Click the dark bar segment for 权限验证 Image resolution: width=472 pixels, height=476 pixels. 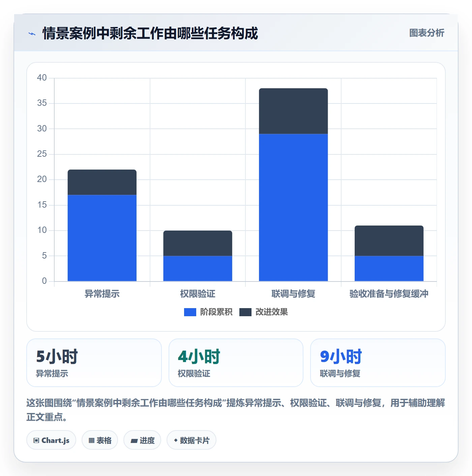(x=198, y=243)
